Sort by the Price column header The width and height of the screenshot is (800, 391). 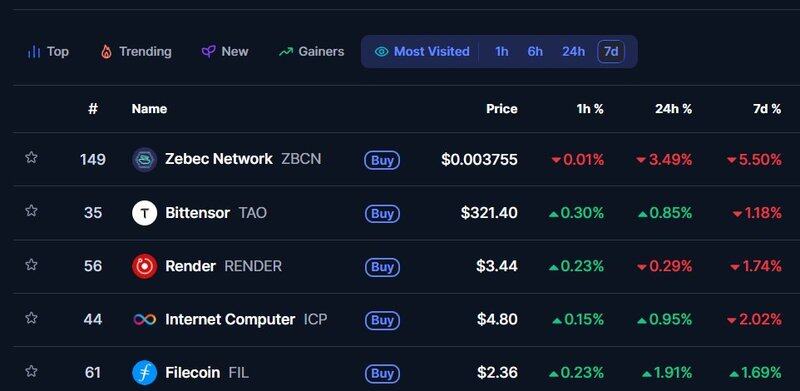pos(502,109)
